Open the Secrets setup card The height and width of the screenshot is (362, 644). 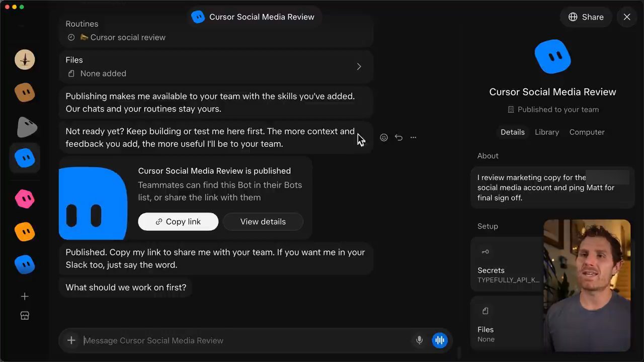point(507,264)
